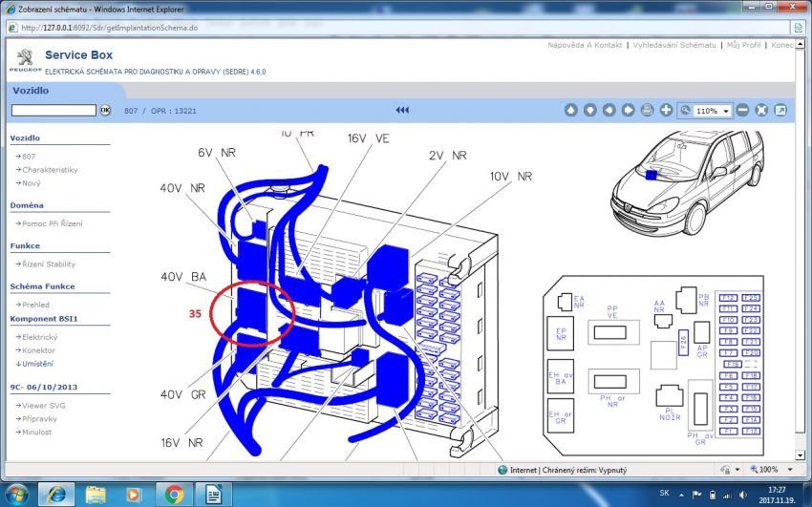Image resolution: width=812 pixels, height=507 pixels.
Task: Open compatibility view icon in address bar
Action: (798, 28)
